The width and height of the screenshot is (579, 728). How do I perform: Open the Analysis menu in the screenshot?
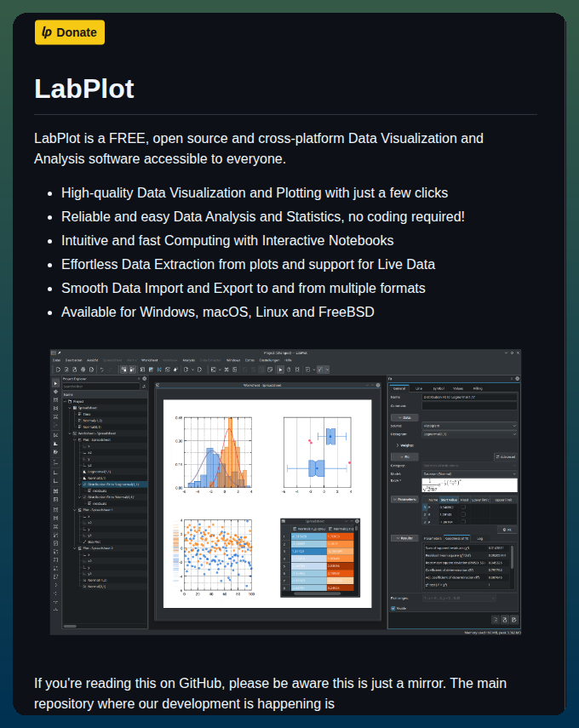coord(188,360)
